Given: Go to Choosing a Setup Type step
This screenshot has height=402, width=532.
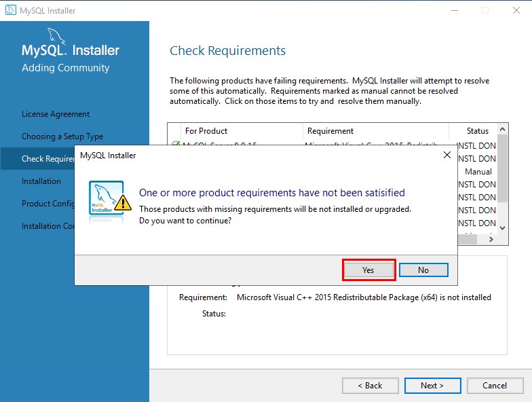Looking at the screenshot, I should point(62,136).
